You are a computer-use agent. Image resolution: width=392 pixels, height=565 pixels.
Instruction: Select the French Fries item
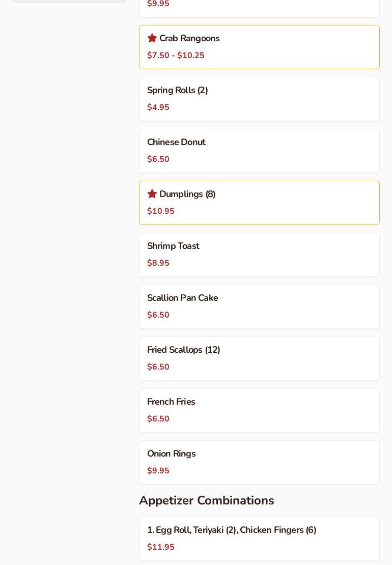pyautogui.click(x=171, y=402)
